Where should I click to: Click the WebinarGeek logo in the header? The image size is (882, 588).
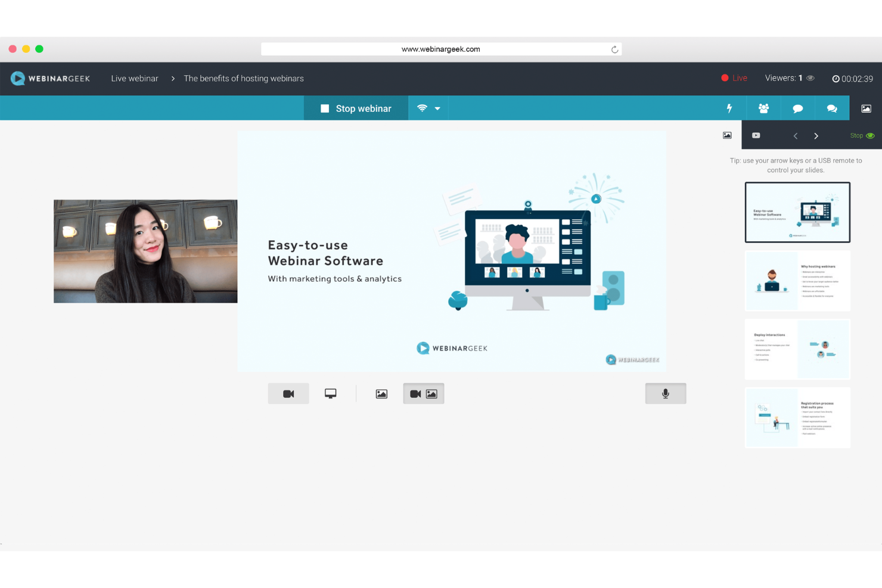click(50, 78)
